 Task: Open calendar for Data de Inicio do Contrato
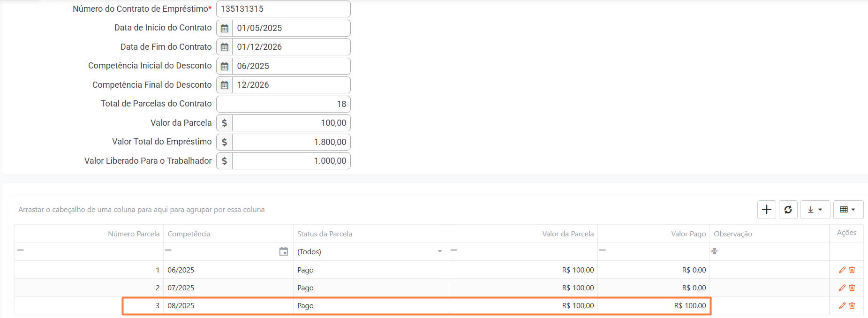tap(225, 28)
